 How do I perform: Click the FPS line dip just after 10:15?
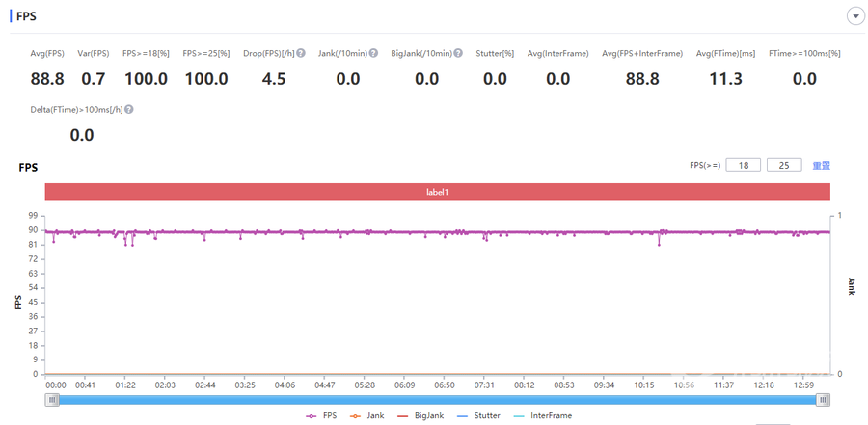tap(660, 244)
